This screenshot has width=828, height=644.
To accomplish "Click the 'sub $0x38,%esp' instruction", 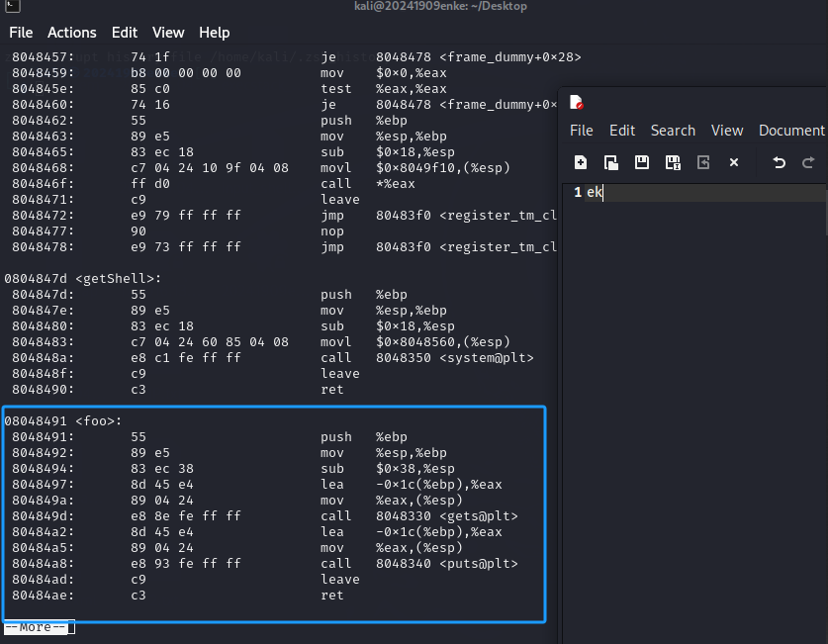I will coord(387,469).
